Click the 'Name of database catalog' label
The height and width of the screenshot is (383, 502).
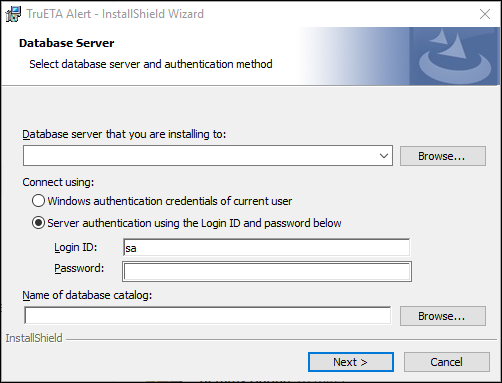[x=87, y=295]
